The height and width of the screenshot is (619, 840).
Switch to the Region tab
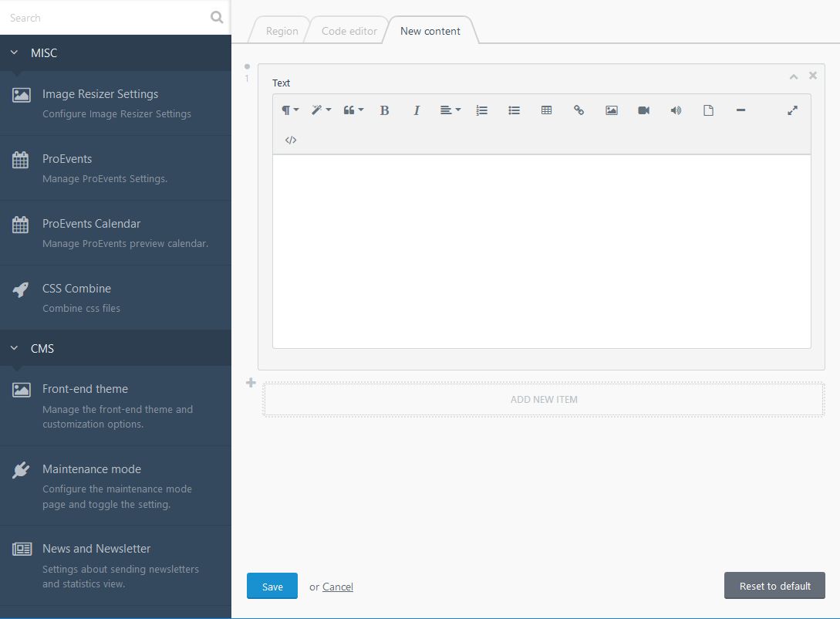[281, 31]
